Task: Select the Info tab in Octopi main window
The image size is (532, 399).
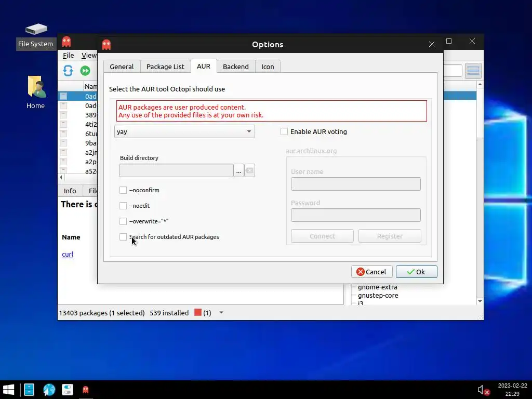Action: coord(70,191)
